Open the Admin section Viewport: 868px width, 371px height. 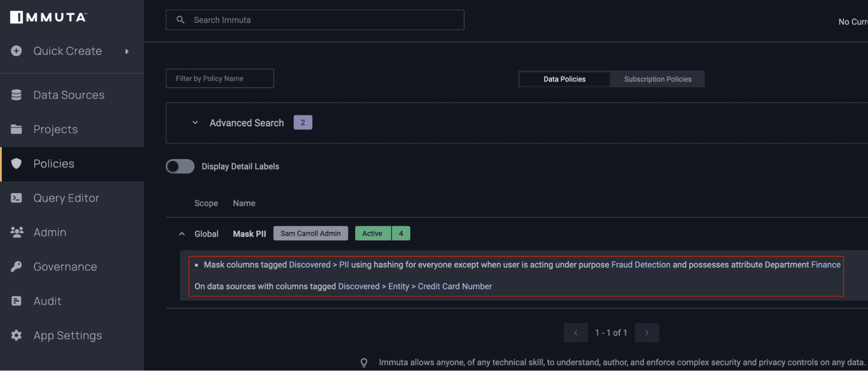click(50, 232)
